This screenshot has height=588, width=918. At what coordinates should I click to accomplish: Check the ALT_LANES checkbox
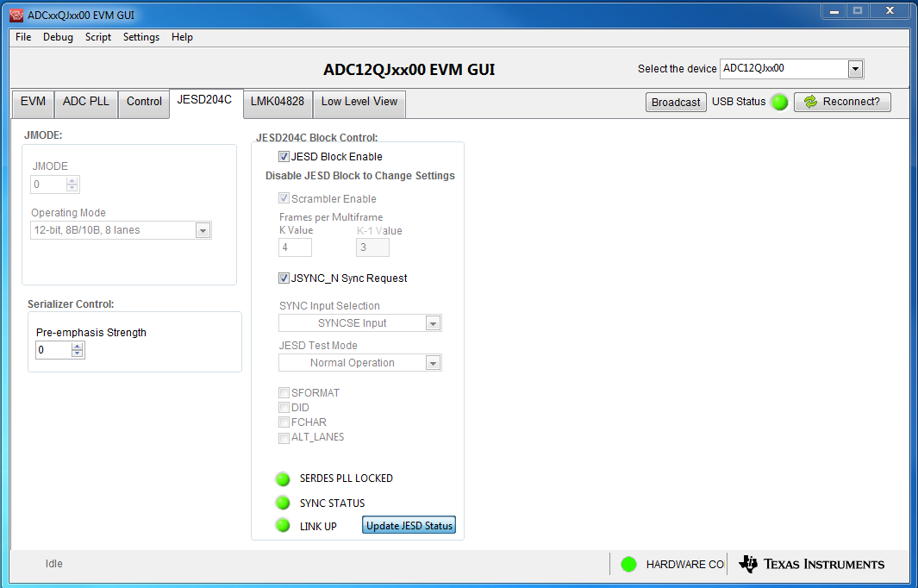(x=284, y=437)
